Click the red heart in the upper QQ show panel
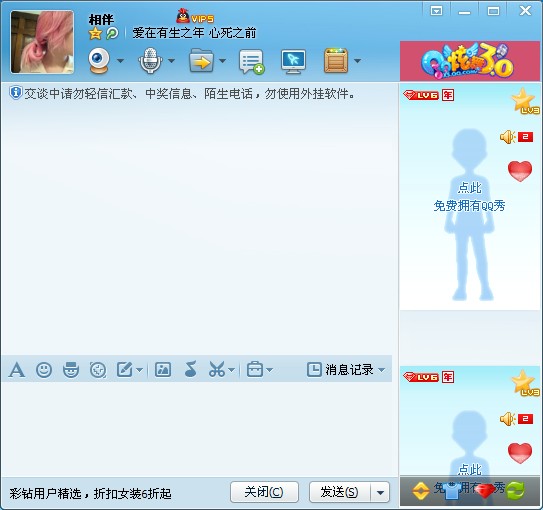The width and height of the screenshot is (543, 510). (520, 171)
